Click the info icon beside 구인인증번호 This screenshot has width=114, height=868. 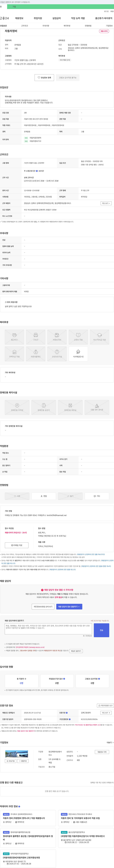pyautogui.click(x=70, y=719)
